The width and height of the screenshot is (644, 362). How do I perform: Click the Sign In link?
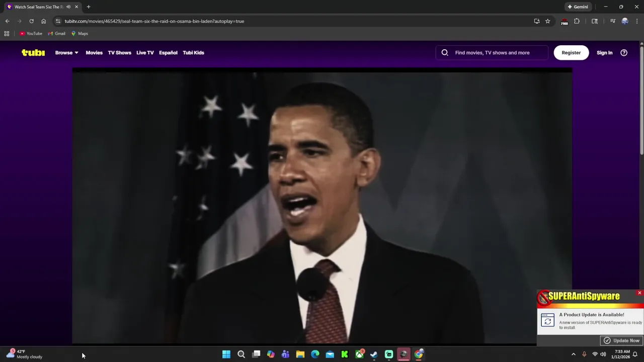604,52
